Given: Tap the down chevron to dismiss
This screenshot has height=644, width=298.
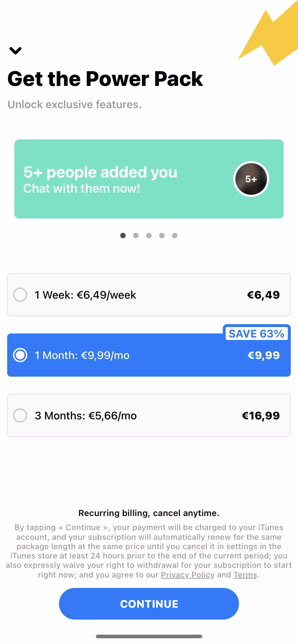Looking at the screenshot, I should [x=15, y=51].
